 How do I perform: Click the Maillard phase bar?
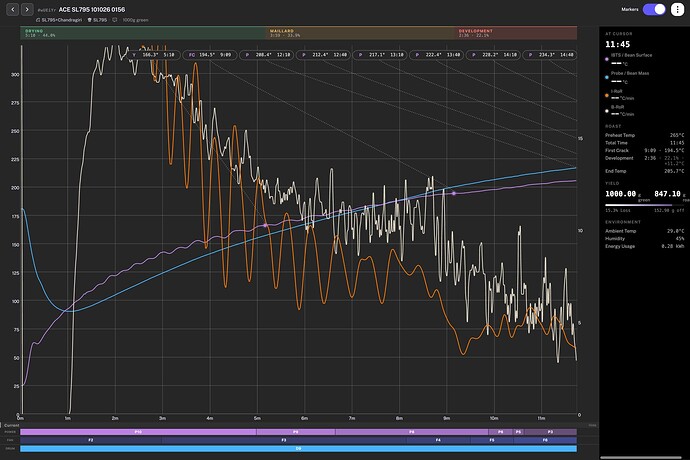(360, 33)
